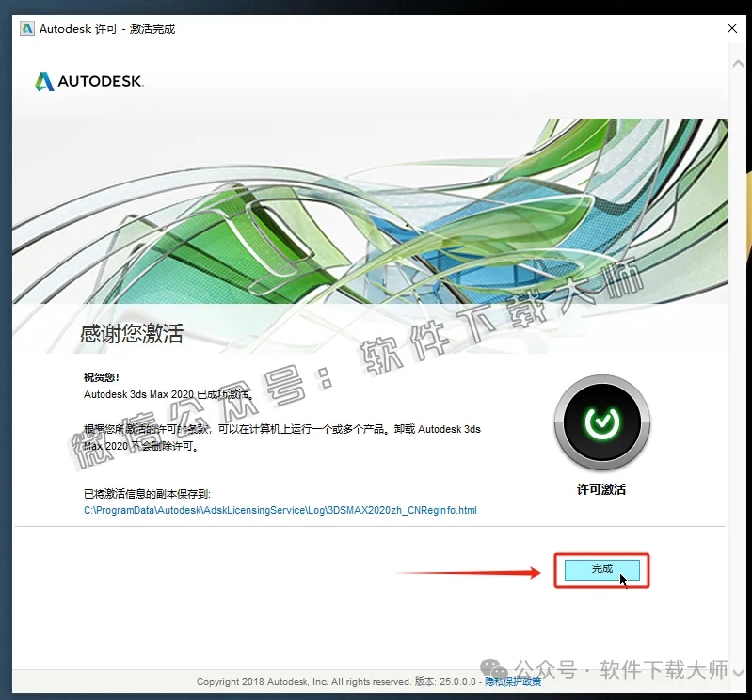The image size is (752, 700).
Task: Select text 'Autodesk 3ds Max 2020 已成功激活'
Action: tap(168, 394)
